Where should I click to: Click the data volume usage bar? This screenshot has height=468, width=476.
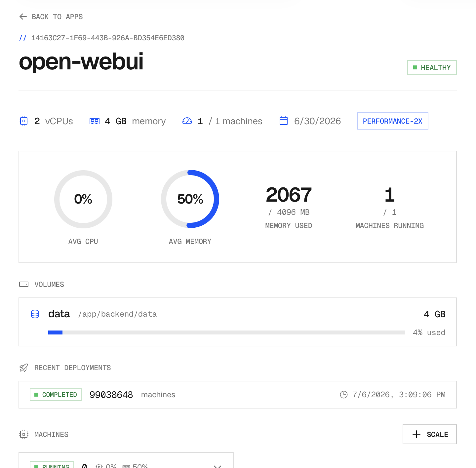click(226, 332)
